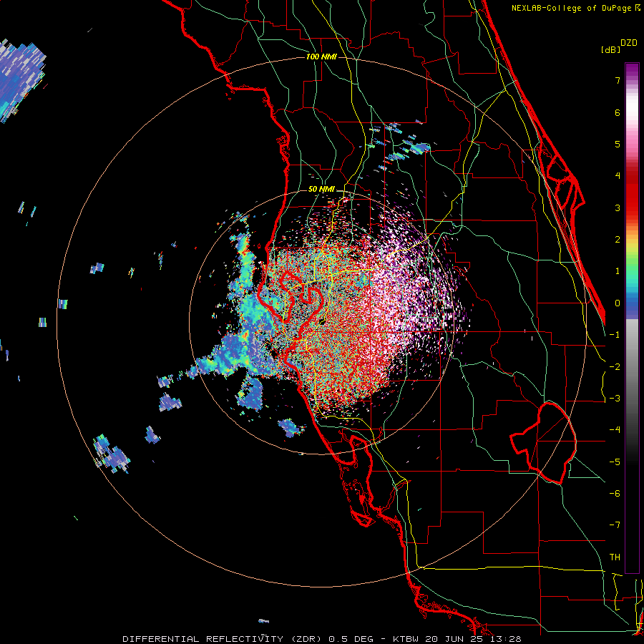Click the DZD color scale title

(x=629, y=43)
